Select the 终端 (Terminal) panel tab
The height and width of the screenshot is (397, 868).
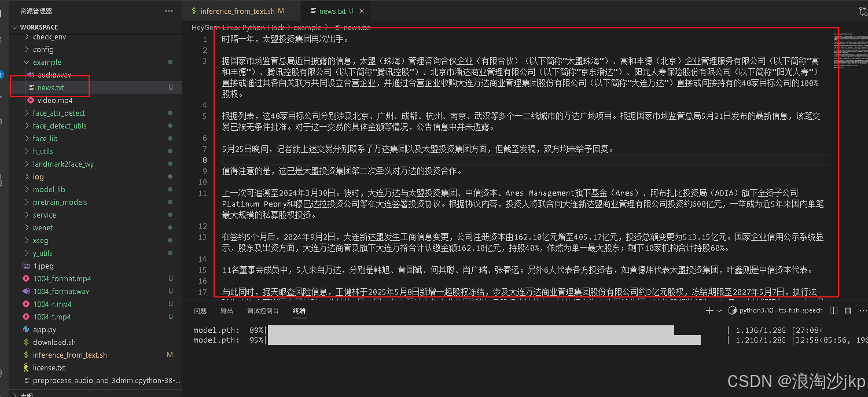coord(299,311)
